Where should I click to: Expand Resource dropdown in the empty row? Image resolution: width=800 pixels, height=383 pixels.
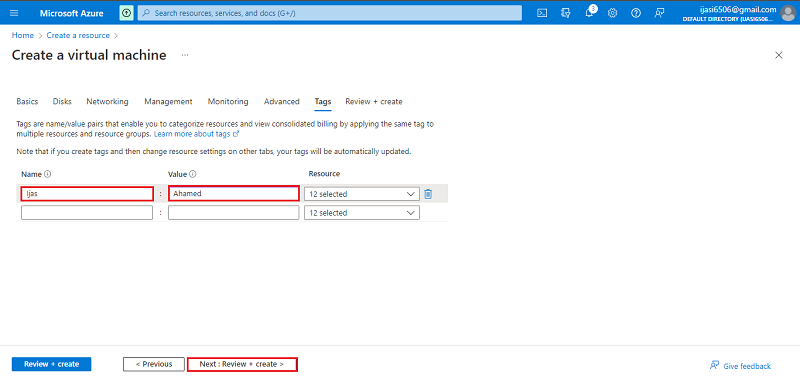[x=362, y=213]
